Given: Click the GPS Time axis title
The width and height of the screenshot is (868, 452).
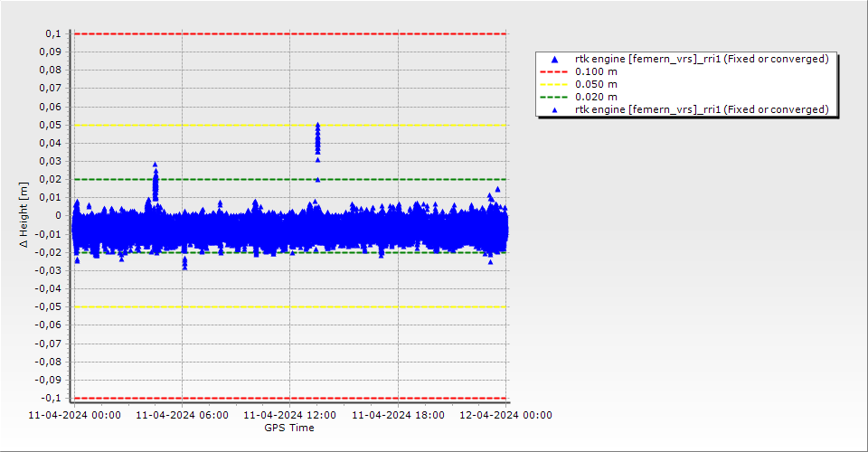Looking at the screenshot, I should [289, 428].
